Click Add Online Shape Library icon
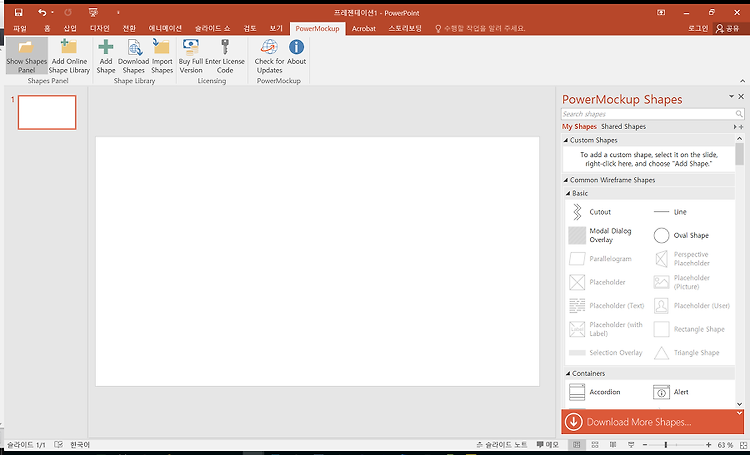This screenshot has width=750, height=455. (69, 47)
